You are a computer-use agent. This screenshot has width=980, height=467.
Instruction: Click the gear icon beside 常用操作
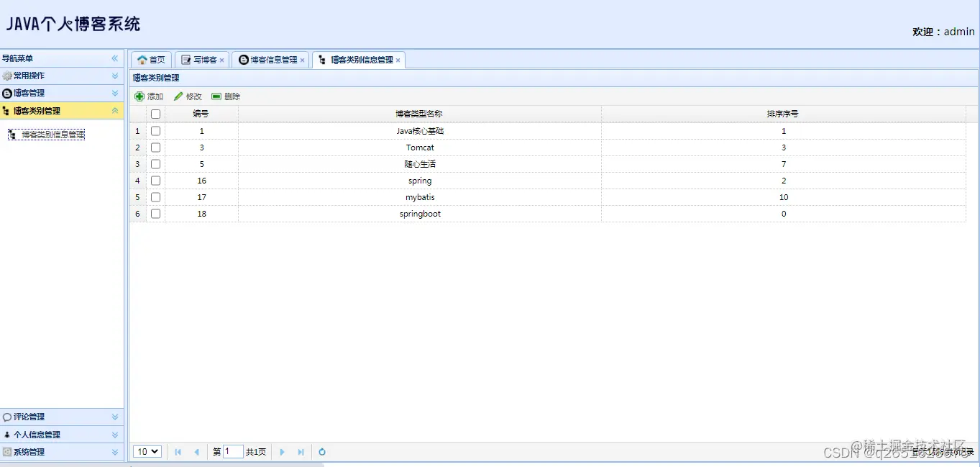(7, 76)
